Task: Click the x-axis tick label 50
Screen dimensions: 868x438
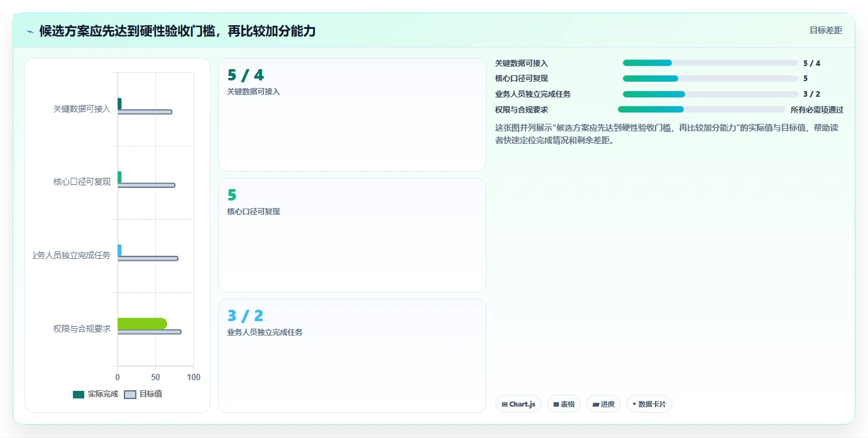Action: [x=155, y=377]
